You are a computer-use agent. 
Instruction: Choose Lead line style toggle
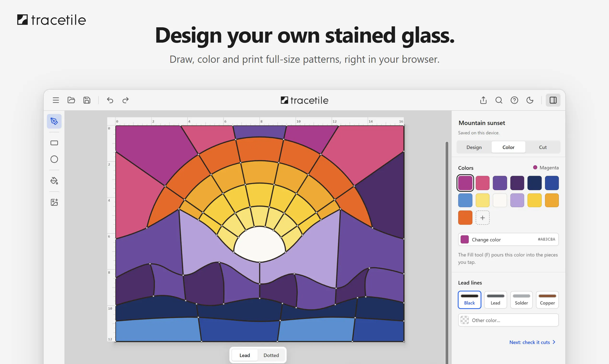pos(245,355)
